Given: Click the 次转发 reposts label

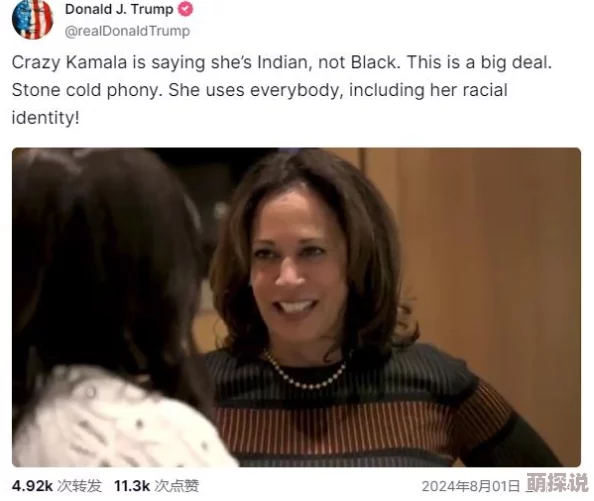Looking at the screenshot, I should [x=79, y=486].
